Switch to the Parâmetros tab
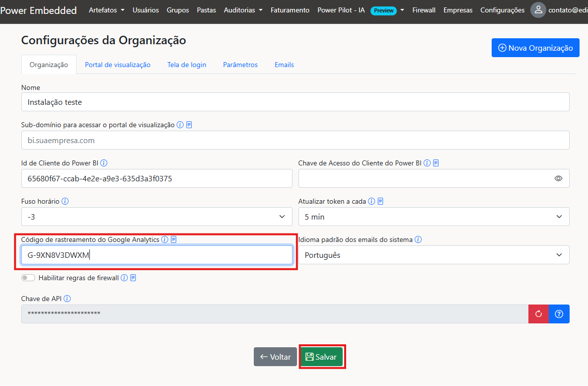588x386 pixels. (x=240, y=65)
